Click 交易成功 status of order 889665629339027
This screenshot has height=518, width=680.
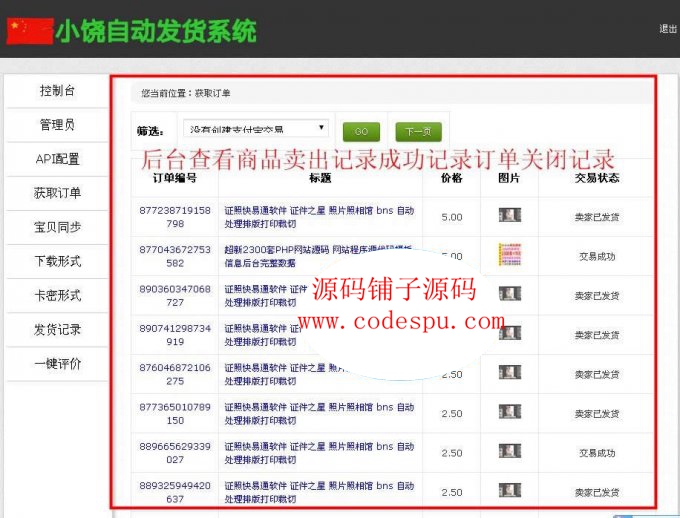[x=597, y=453]
